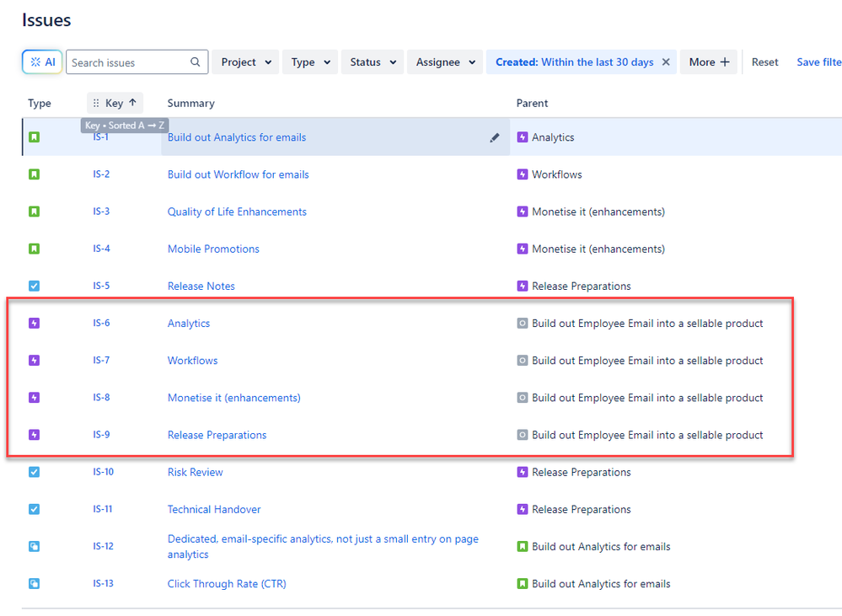Open Release Preparations summary link for IS-9

(x=217, y=435)
